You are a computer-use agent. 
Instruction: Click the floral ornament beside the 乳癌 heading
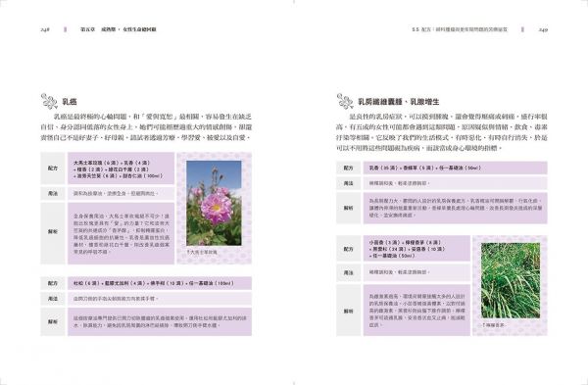click(x=49, y=101)
